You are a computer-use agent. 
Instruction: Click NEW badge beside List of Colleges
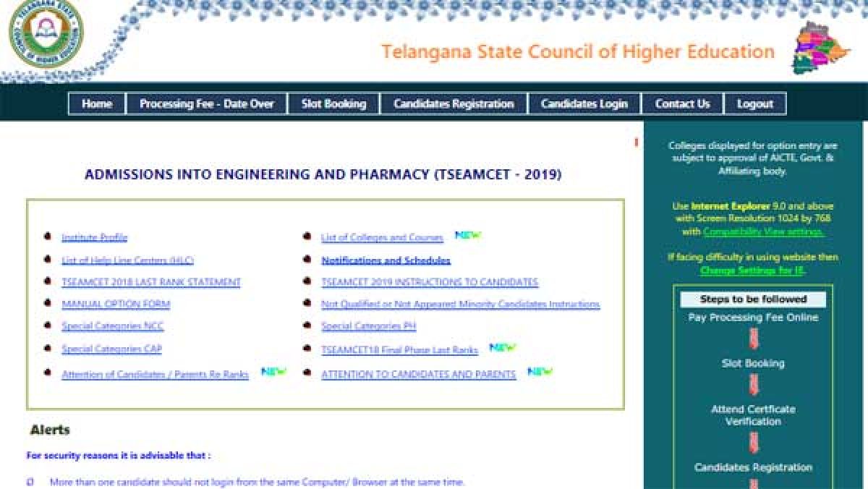[468, 235]
